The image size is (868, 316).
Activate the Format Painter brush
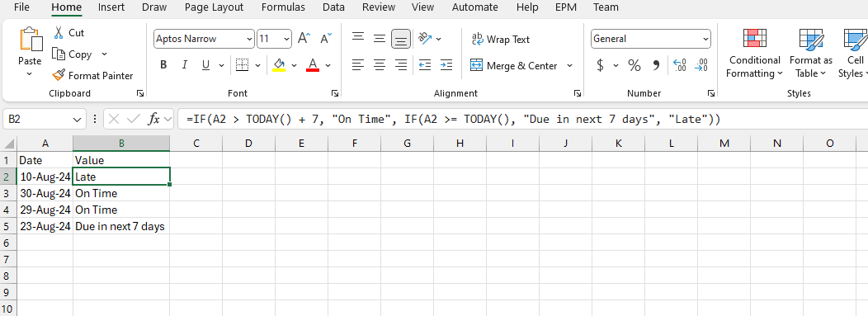pyautogui.click(x=59, y=75)
